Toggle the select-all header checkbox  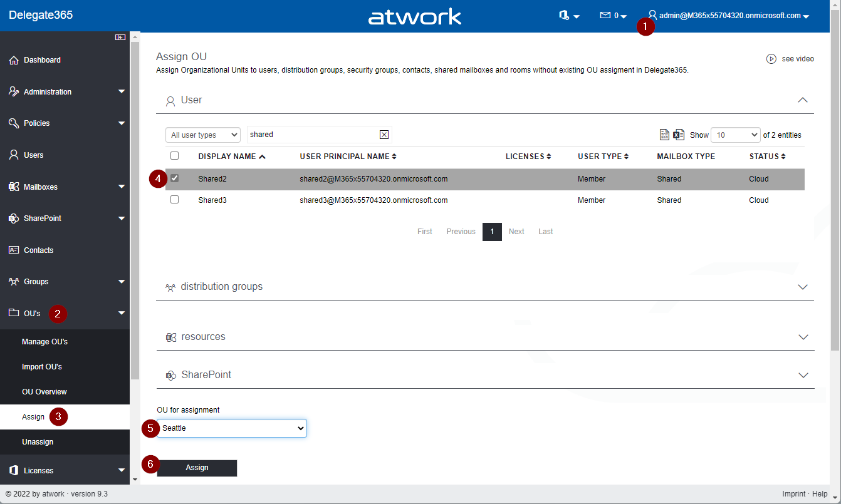point(175,156)
